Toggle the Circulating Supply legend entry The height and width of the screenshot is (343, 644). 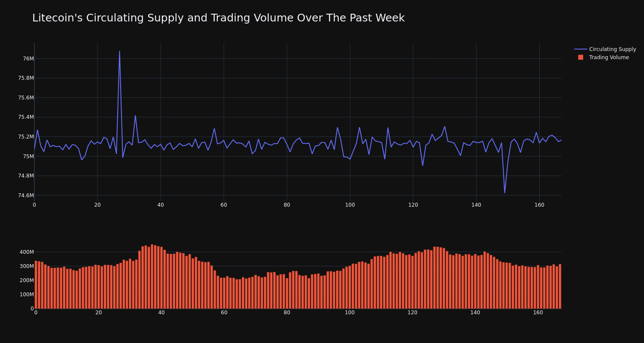[605, 49]
